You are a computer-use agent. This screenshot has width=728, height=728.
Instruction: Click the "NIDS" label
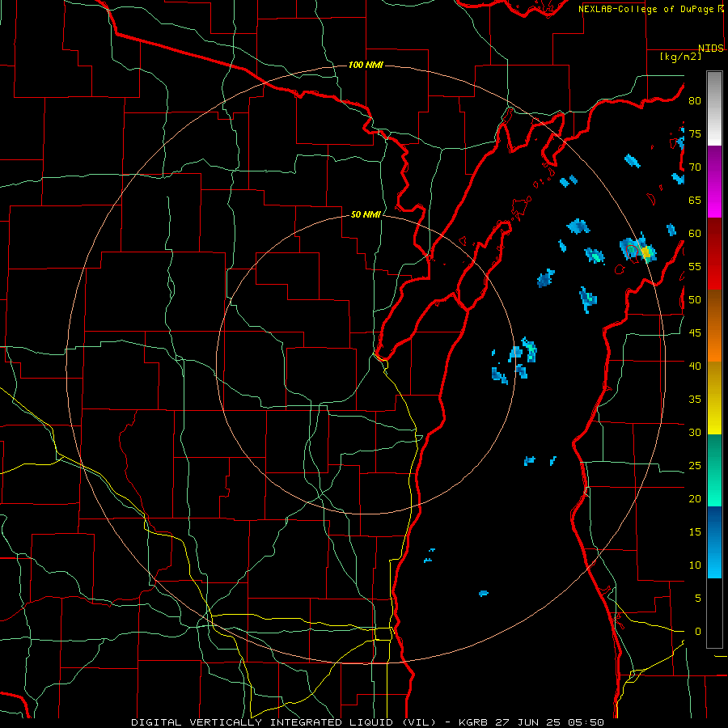click(711, 49)
